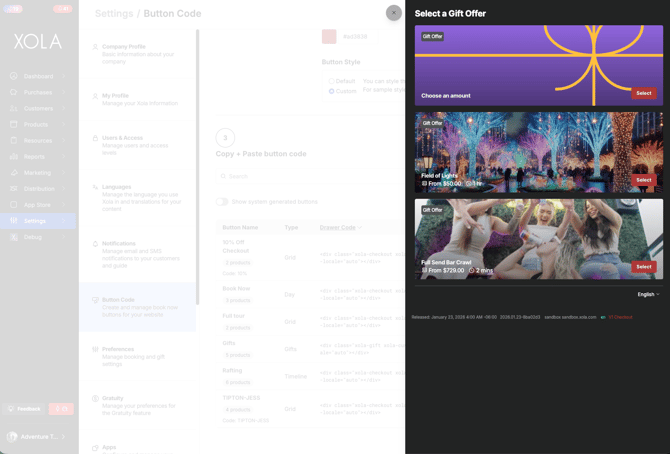Select the Custom button style radio

tap(331, 91)
